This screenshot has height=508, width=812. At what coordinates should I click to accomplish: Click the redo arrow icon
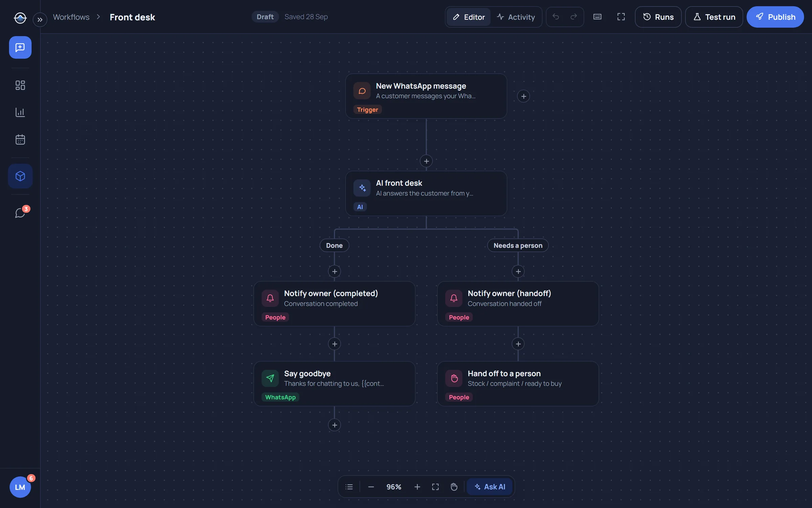click(x=574, y=17)
